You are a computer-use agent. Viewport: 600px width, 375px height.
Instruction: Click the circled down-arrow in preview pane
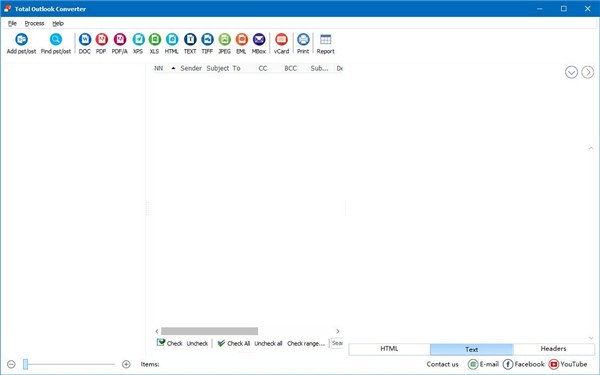[571, 72]
